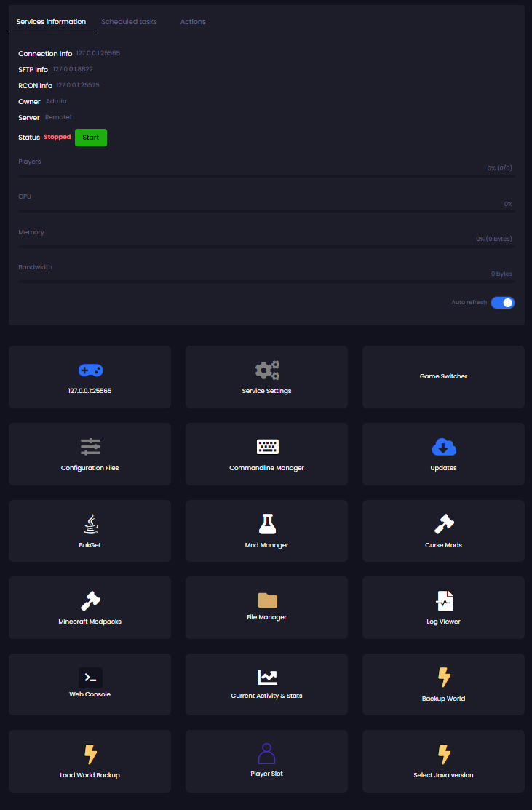Open the Game Switcher tile
Image resolution: width=532 pixels, height=810 pixels.
pyautogui.click(x=443, y=376)
